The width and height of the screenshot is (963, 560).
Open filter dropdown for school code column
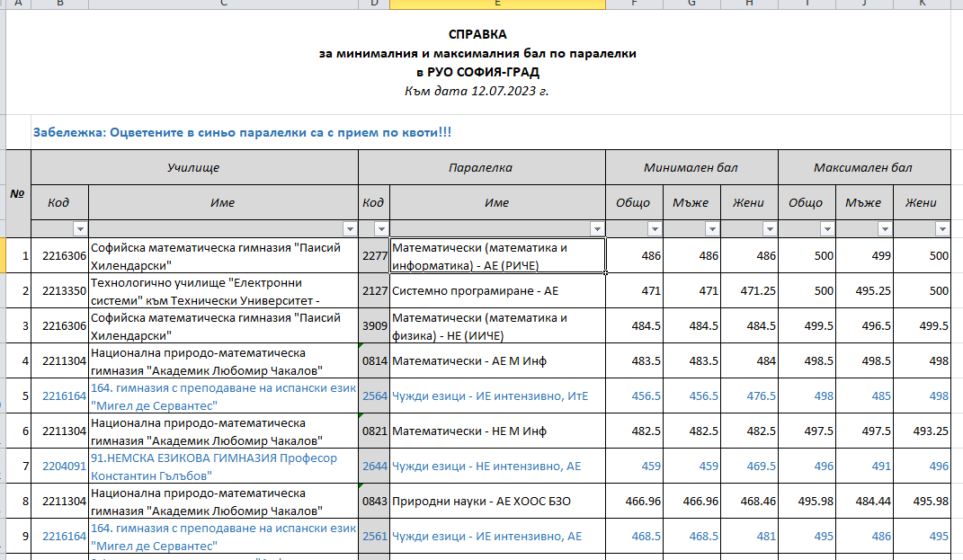[x=80, y=229]
